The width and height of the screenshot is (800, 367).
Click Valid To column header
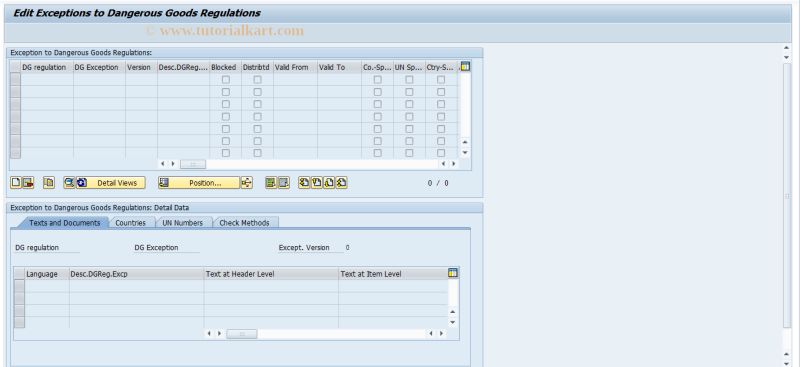pos(339,67)
